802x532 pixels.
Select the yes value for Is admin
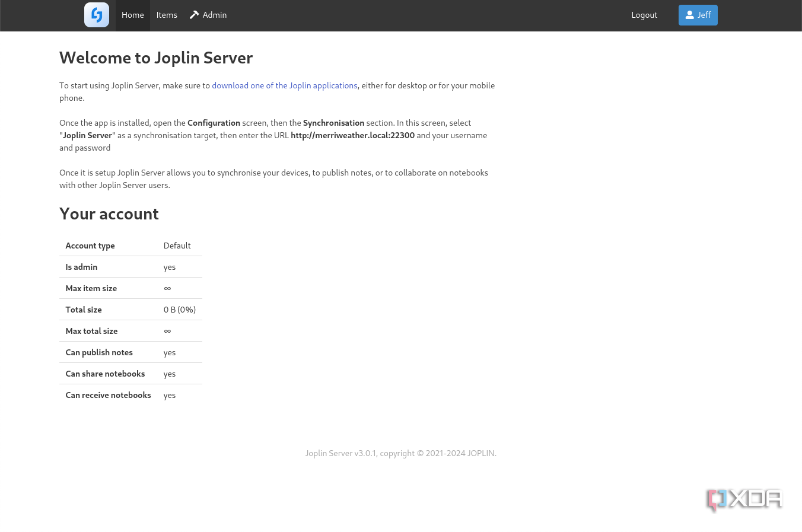(x=170, y=267)
